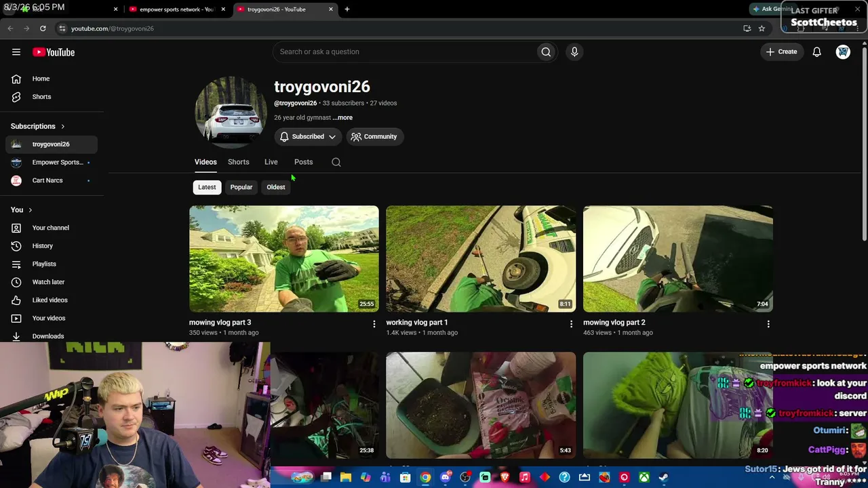Image resolution: width=868 pixels, height=488 pixels.
Task: Expand channel description with ...more
Action: click(x=342, y=117)
